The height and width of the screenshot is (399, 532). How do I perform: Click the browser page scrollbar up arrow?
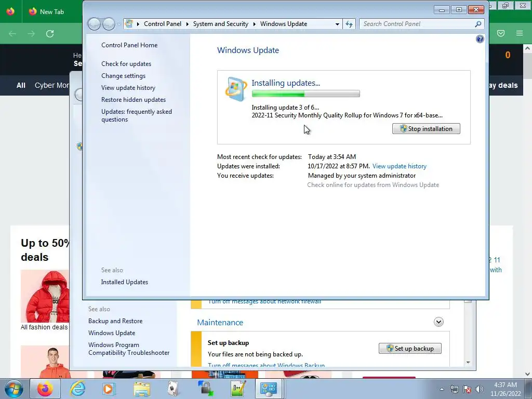click(528, 48)
